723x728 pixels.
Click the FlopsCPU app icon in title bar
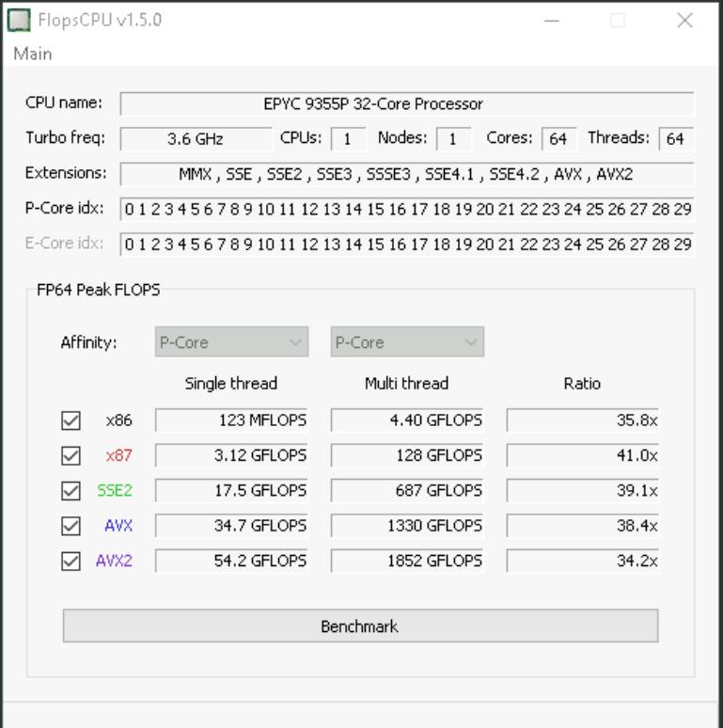[x=19, y=21]
